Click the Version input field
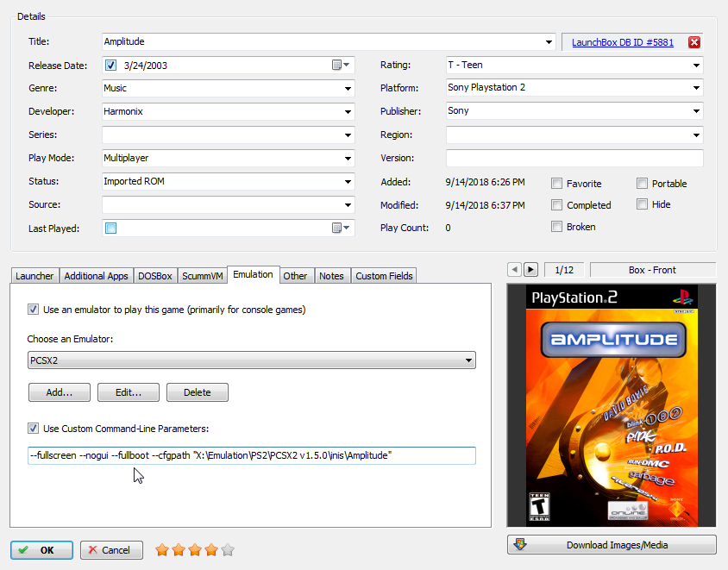 tap(574, 159)
